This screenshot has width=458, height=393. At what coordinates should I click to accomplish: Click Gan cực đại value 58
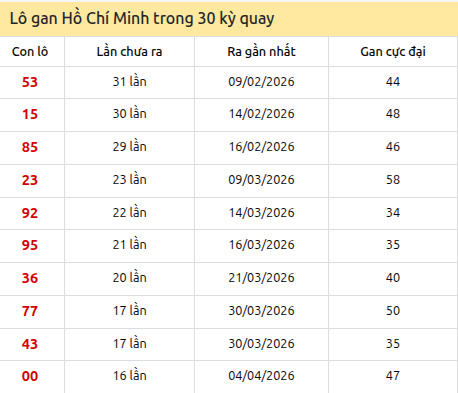[x=393, y=180]
